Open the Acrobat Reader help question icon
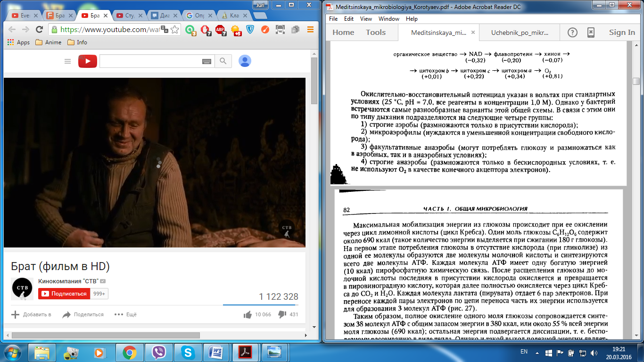Screen dimensions: 644x362 (572, 33)
